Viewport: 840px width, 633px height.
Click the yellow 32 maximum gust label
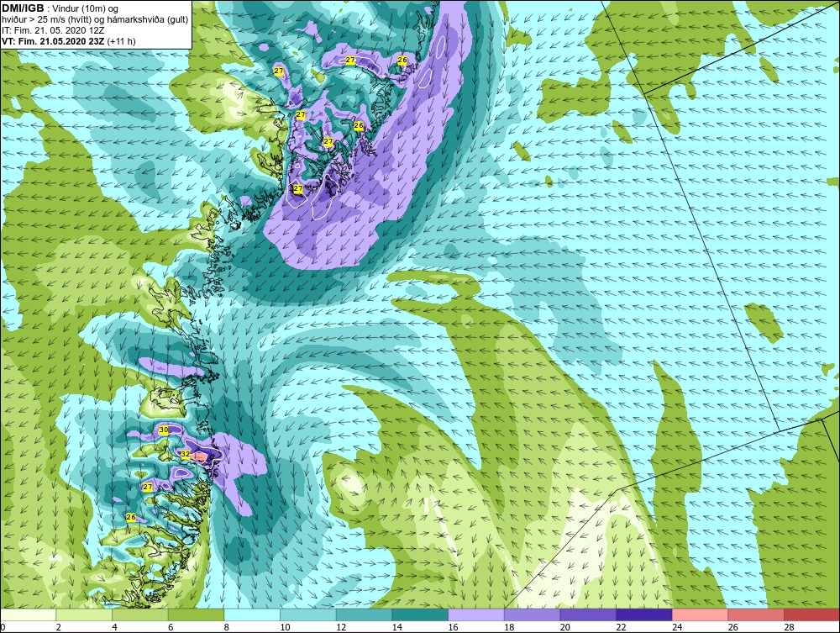(x=186, y=454)
